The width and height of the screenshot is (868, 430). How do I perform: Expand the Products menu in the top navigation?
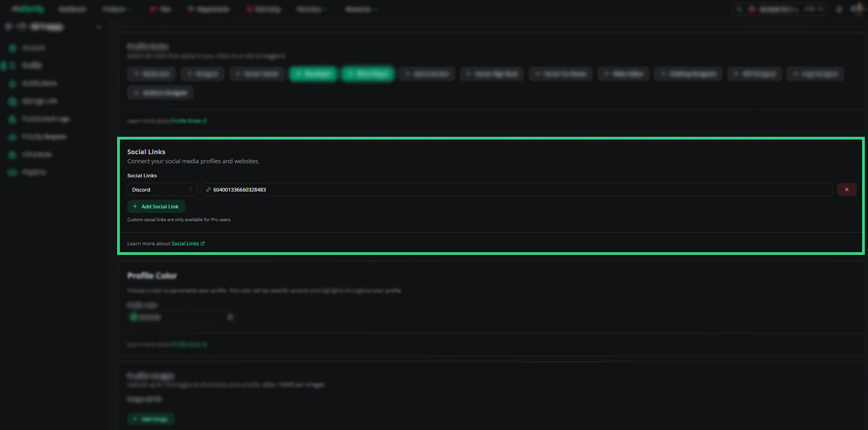(117, 9)
